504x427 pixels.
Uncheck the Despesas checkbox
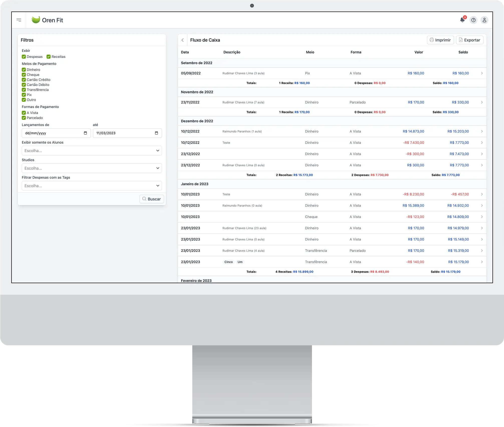24,57
